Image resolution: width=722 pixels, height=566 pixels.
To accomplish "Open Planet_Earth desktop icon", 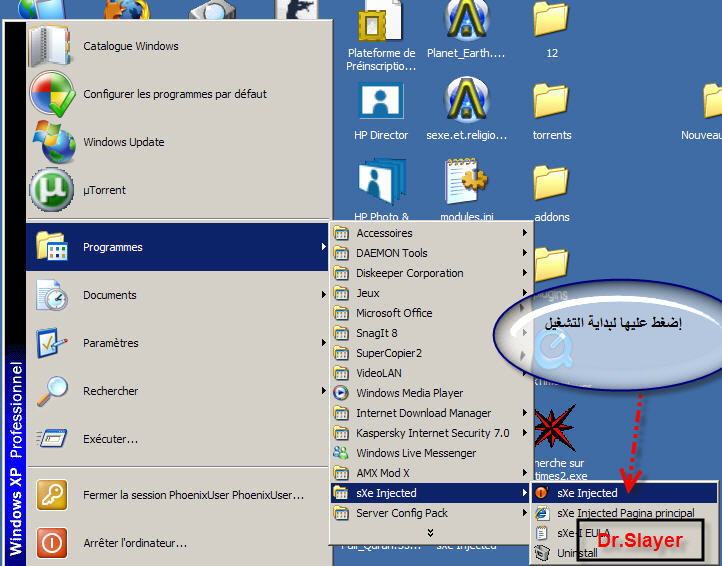I will pos(466,30).
